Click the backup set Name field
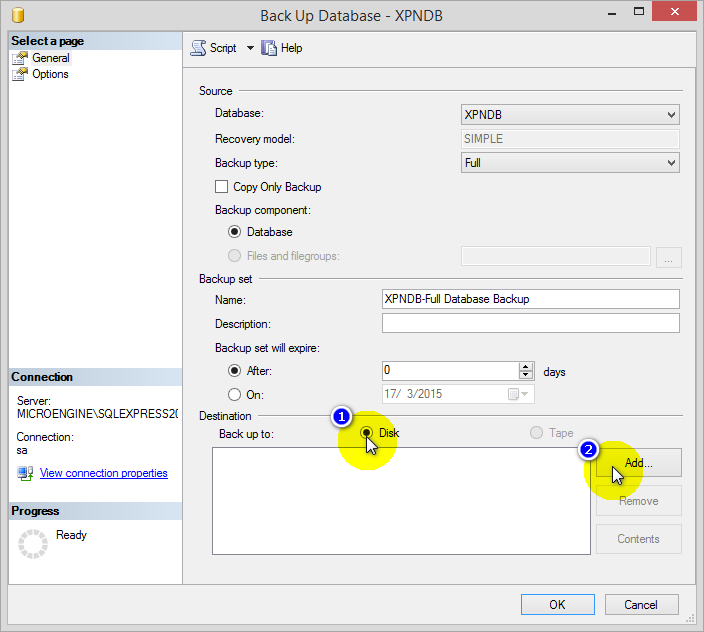This screenshot has width=704, height=632. [x=530, y=299]
